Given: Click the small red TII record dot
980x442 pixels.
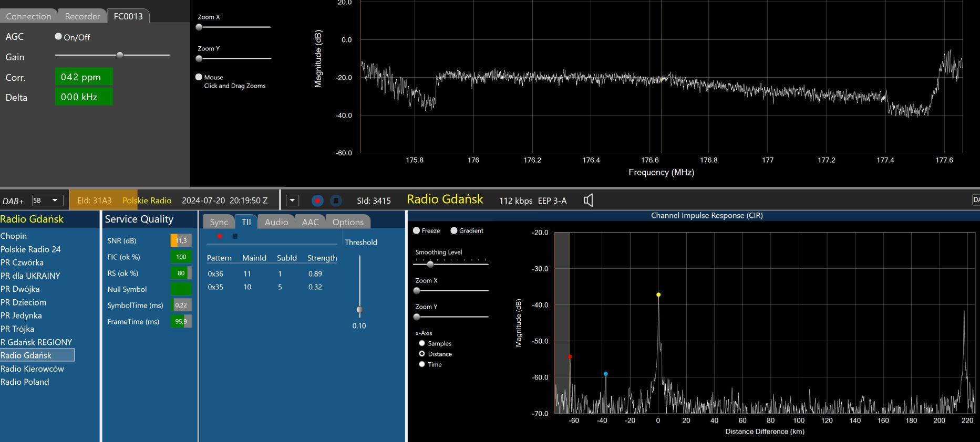Looking at the screenshot, I should tap(220, 236).
